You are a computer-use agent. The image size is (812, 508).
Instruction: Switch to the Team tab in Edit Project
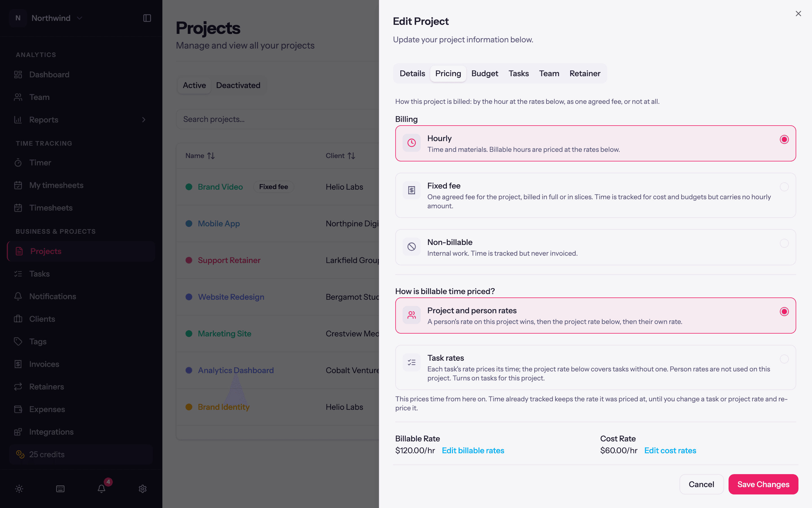[x=549, y=74]
